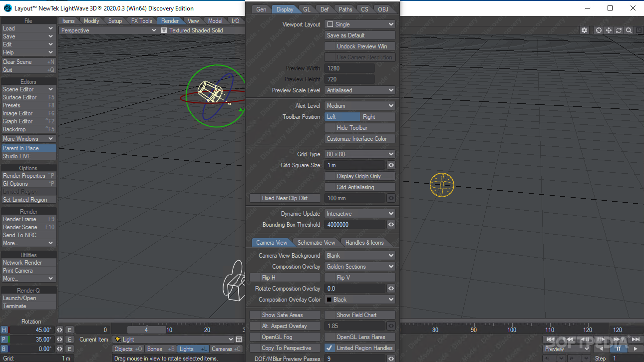Viewport: 644px width, 362px height.
Task: Open Handles & Icons tab
Action: tap(364, 243)
